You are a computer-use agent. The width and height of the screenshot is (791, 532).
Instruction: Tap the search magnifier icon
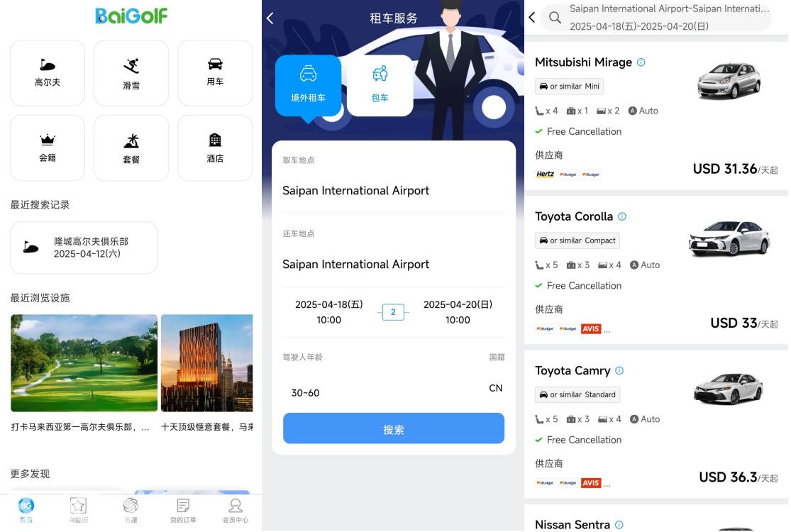pyautogui.click(x=555, y=18)
